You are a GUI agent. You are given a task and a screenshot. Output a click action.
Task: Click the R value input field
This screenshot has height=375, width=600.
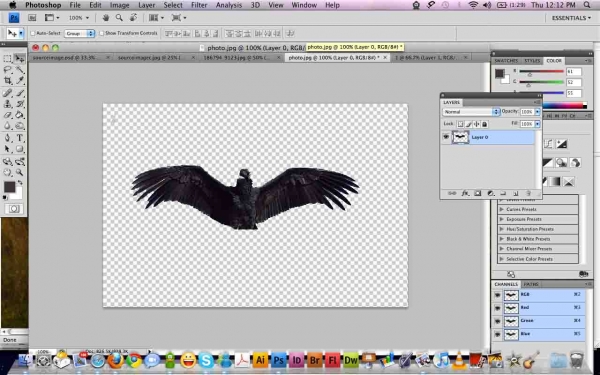tap(574, 72)
